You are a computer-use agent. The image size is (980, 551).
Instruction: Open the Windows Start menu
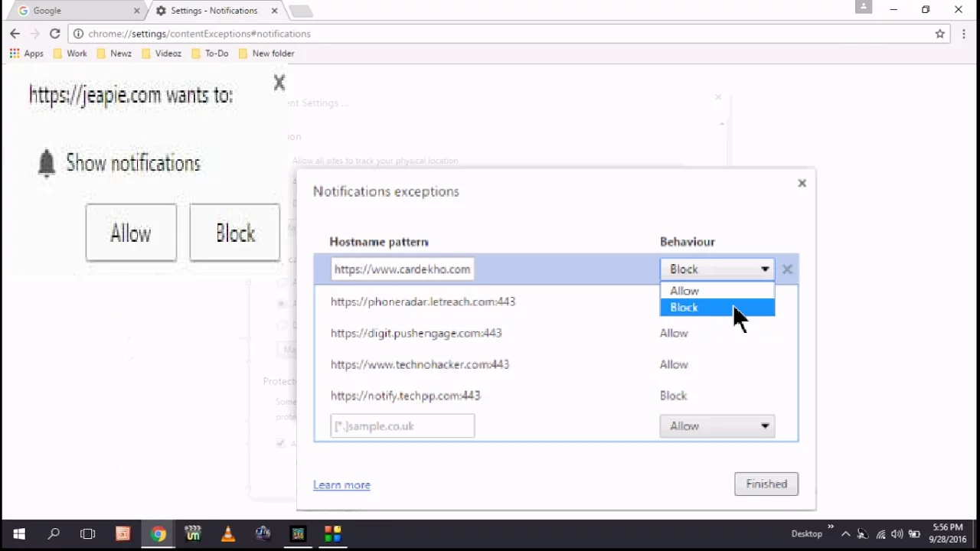(x=18, y=533)
